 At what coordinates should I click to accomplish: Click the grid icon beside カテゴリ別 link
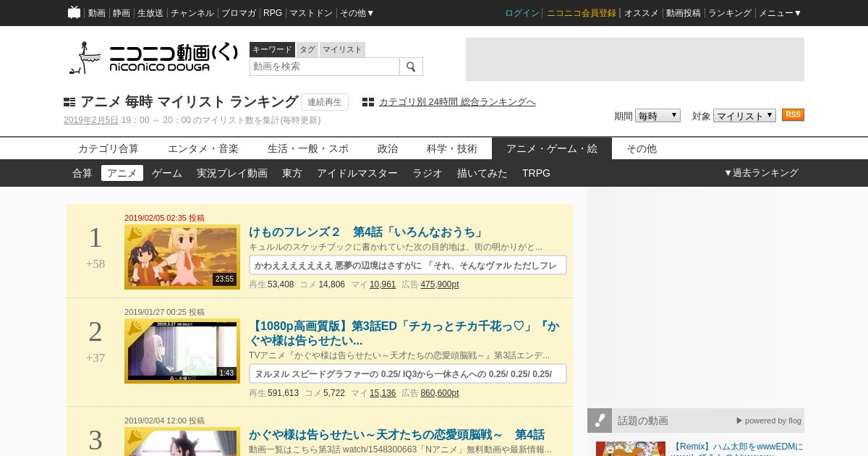pyautogui.click(x=368, y=102)
